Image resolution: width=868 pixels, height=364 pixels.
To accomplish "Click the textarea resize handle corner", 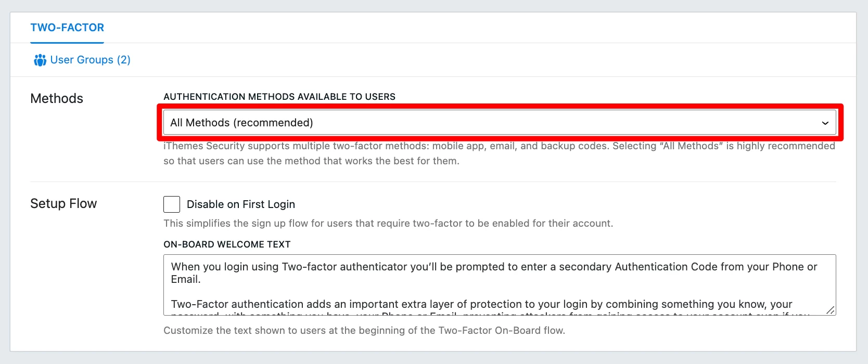I will (831, 310).
